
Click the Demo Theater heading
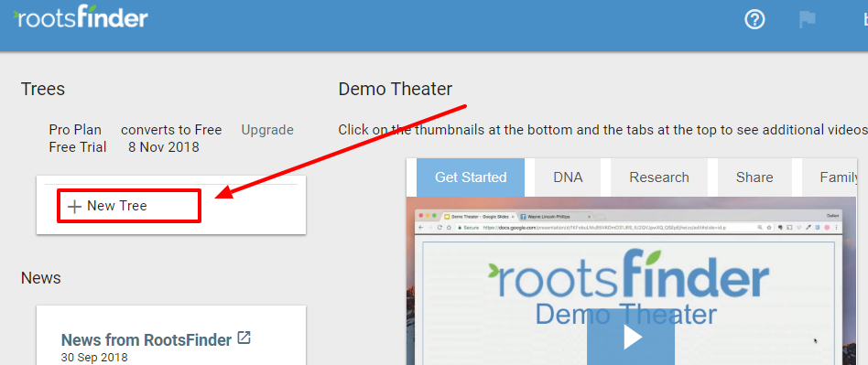point(396,89)
